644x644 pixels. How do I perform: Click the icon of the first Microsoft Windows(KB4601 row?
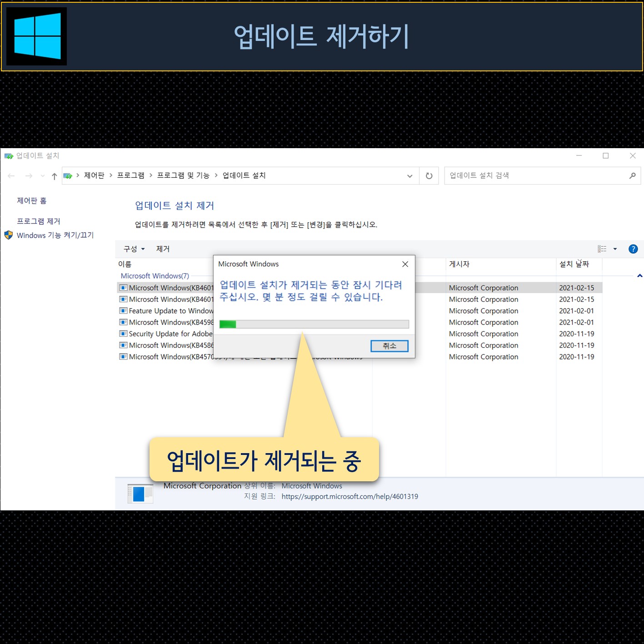point(123,288)
